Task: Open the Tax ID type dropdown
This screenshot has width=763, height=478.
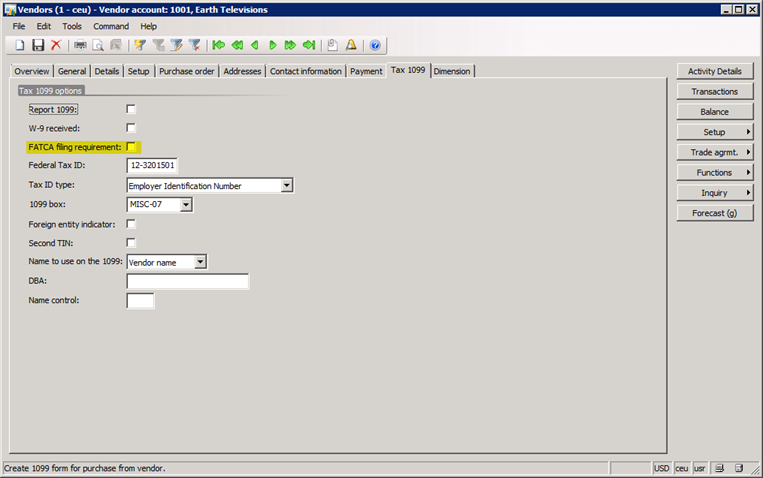Action: (x=287, y=185)
